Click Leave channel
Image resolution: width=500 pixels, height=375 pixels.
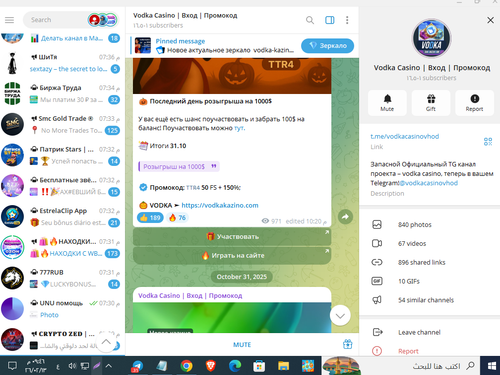click(430, 332)
